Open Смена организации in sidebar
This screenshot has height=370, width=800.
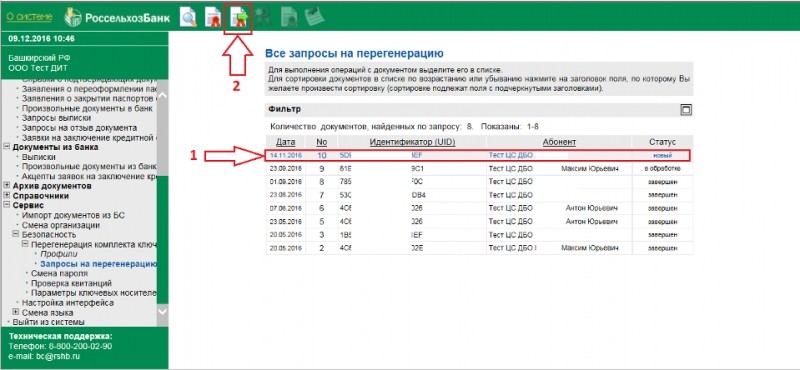point(61,225)
